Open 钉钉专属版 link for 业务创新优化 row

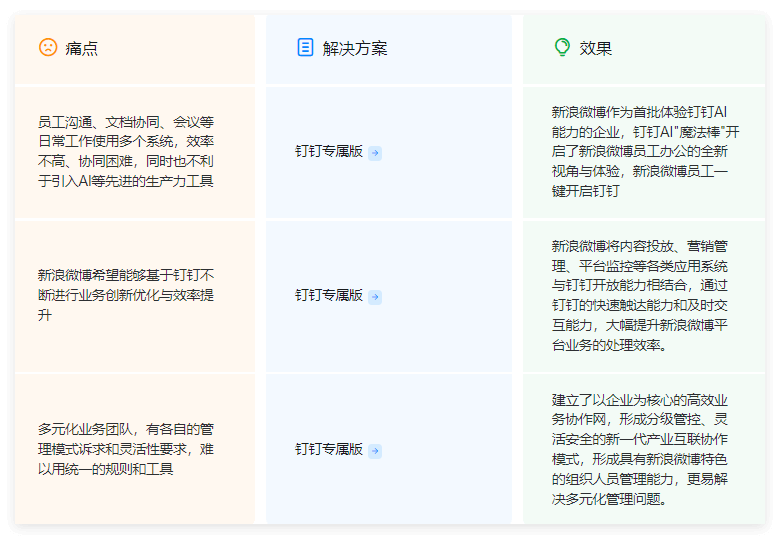(329, 296)
